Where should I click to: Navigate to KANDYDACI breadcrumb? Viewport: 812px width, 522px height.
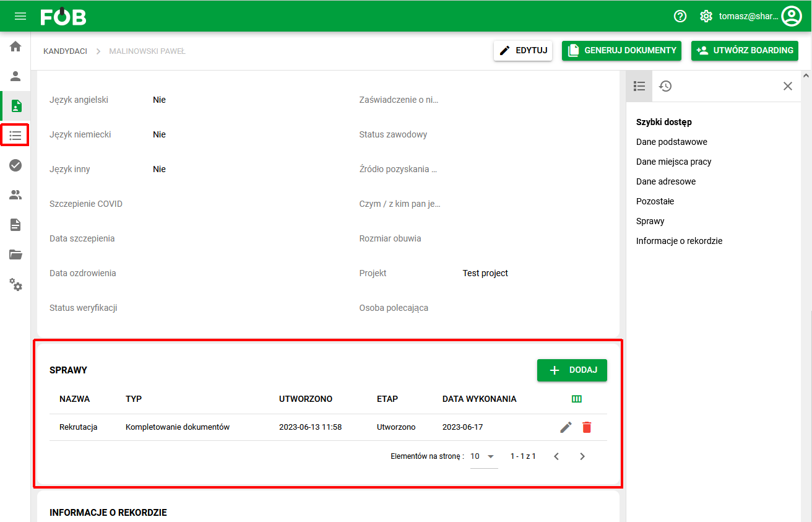tap(65, 51)
